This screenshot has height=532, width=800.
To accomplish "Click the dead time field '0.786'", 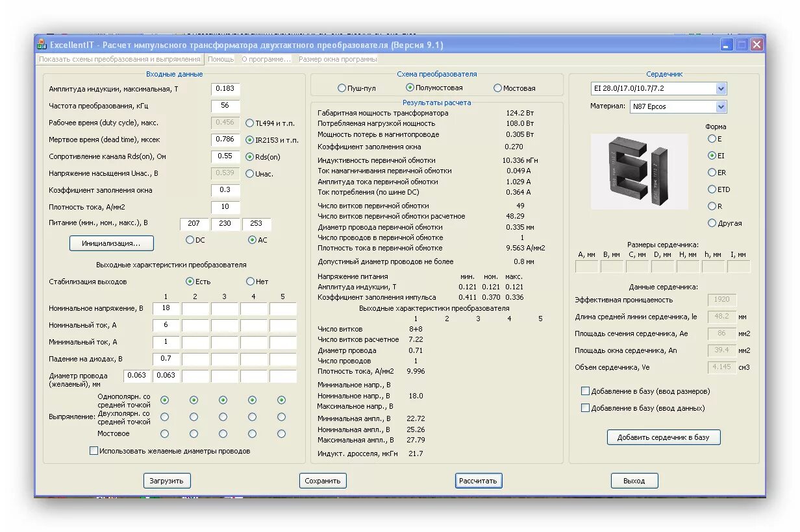I will pos(225,139).
